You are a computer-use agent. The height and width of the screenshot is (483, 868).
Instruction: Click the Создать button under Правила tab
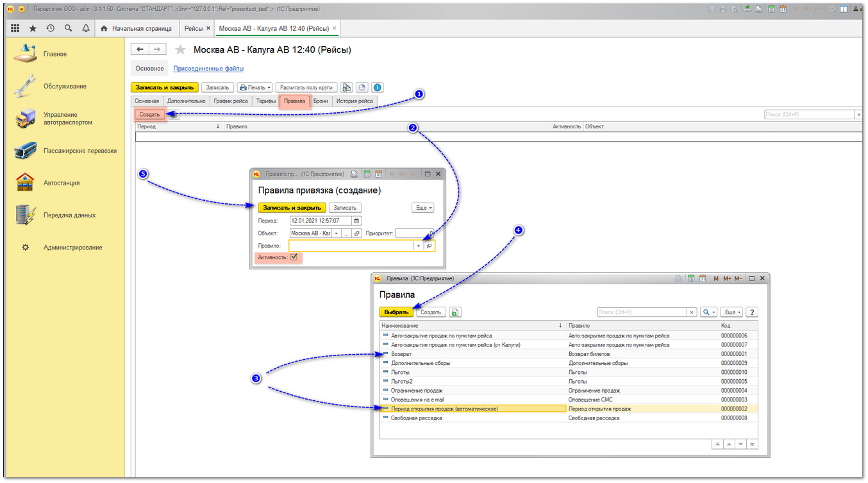click(x=150, y=114)
